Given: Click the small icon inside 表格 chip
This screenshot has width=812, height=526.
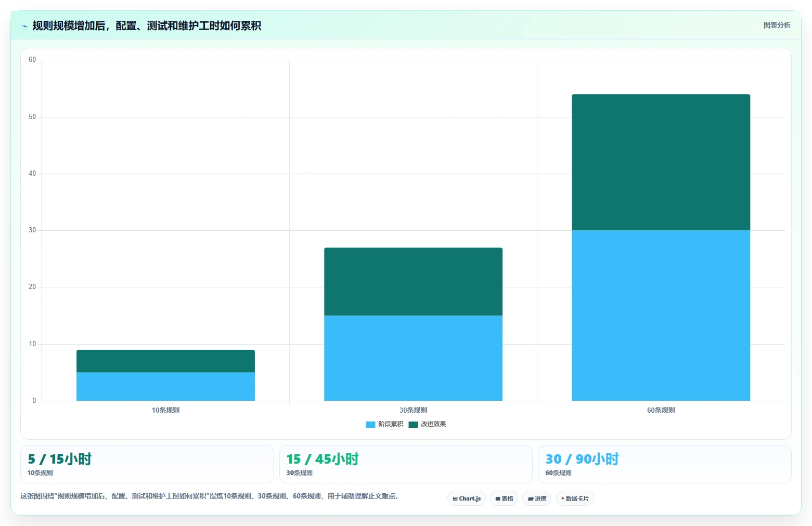Looking at the screenshot, I should [x=498, y=499].
